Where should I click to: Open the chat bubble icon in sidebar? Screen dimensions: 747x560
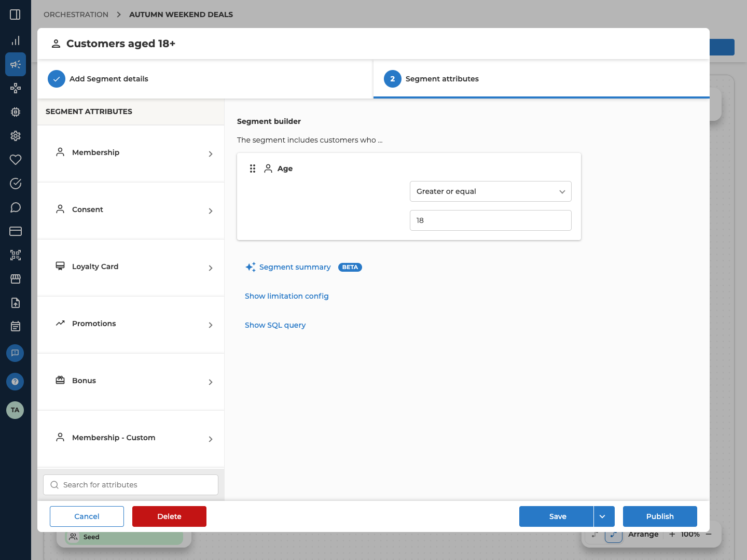[x=16, y=207]
